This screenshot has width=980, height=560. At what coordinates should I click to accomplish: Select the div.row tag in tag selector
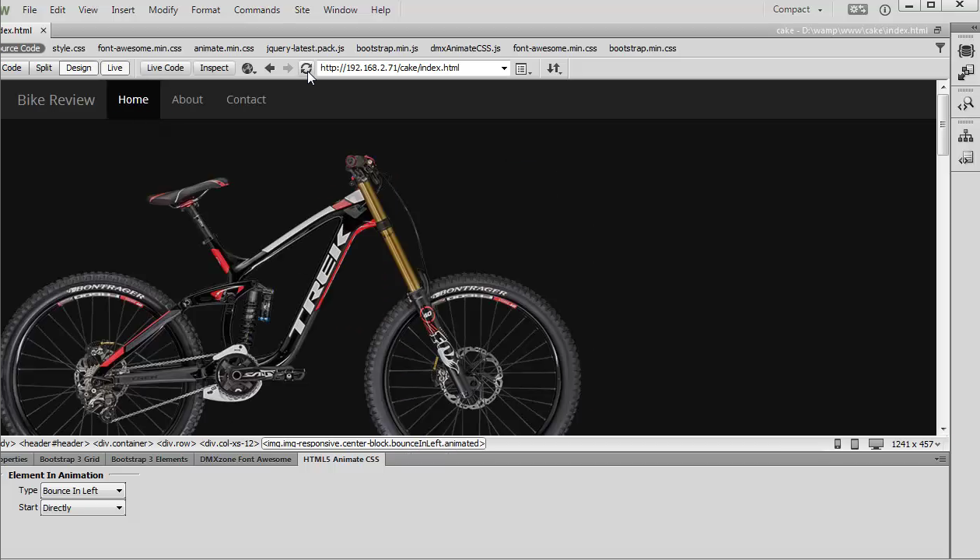[x=176, y=444]
